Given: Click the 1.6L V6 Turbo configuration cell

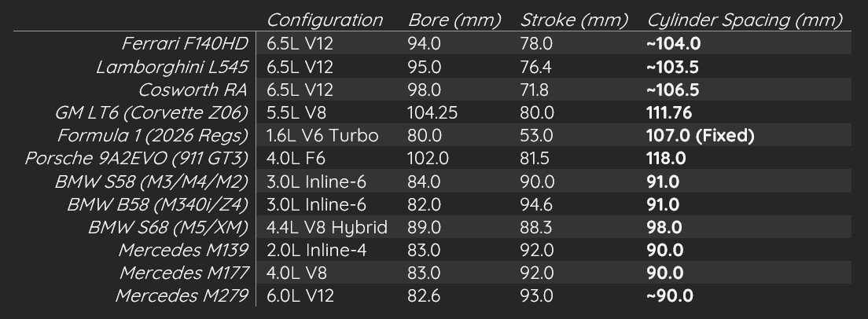Looking at the screenshot, I should pos(322,136).
